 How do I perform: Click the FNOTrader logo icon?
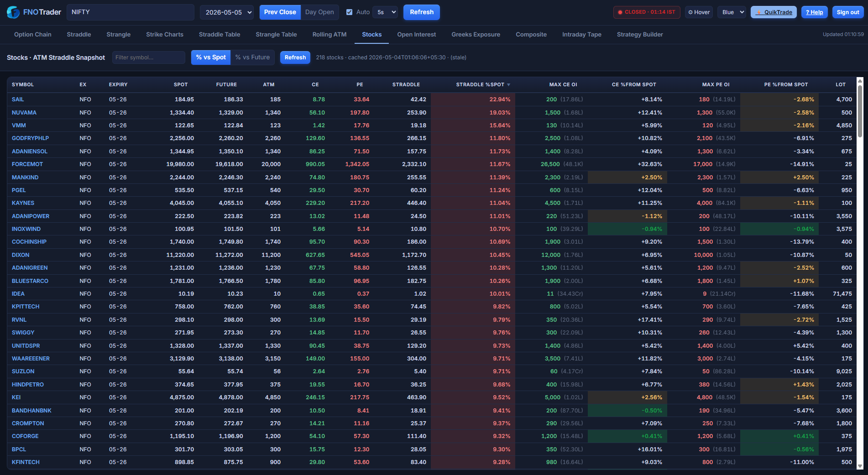(13, 12)
